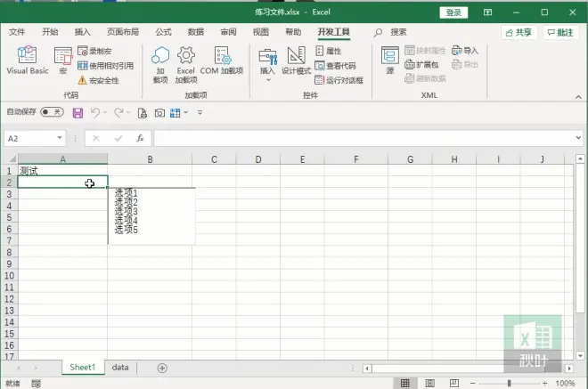Switch to Page Layout view
This screenshot has height=389, width=588.
coord(429,383)
